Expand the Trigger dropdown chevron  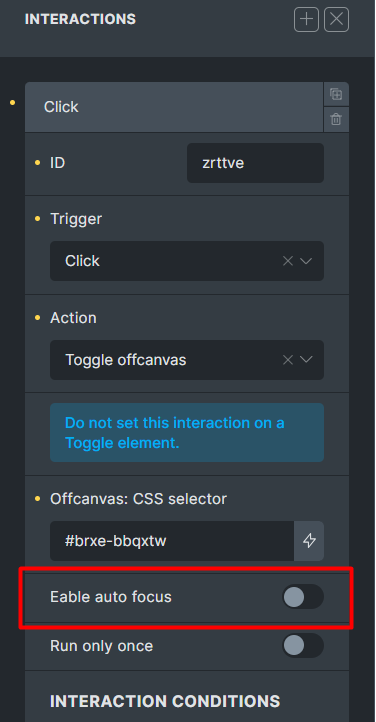pyautogui.click(x=306, y=261)
